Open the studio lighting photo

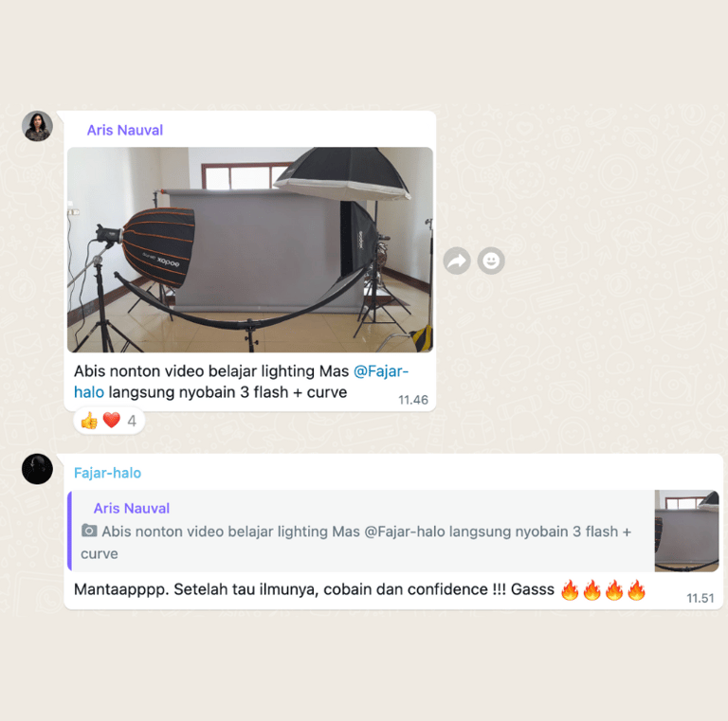coord(250,249)
